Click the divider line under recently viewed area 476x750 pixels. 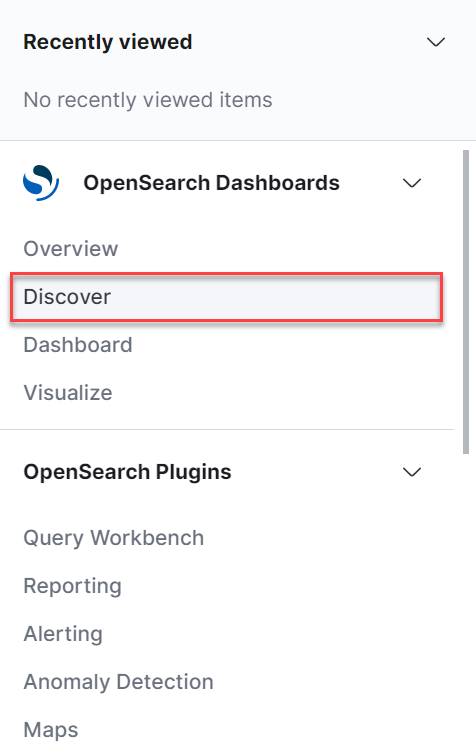[x=238, y=141]
